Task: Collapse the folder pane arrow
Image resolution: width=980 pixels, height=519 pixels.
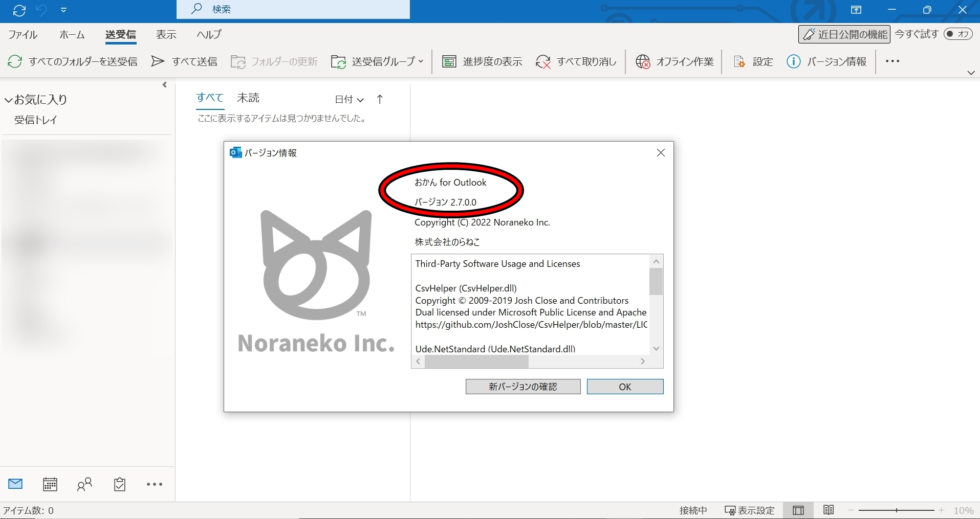Action: click(165, 85)
